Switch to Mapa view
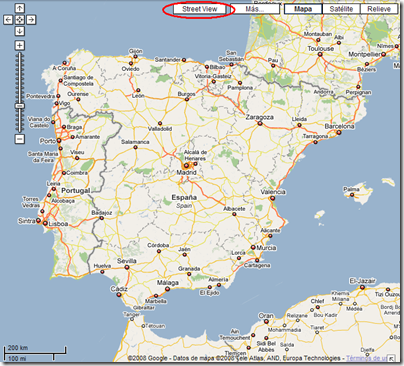404x366 pixels. [x=303, y=9]
